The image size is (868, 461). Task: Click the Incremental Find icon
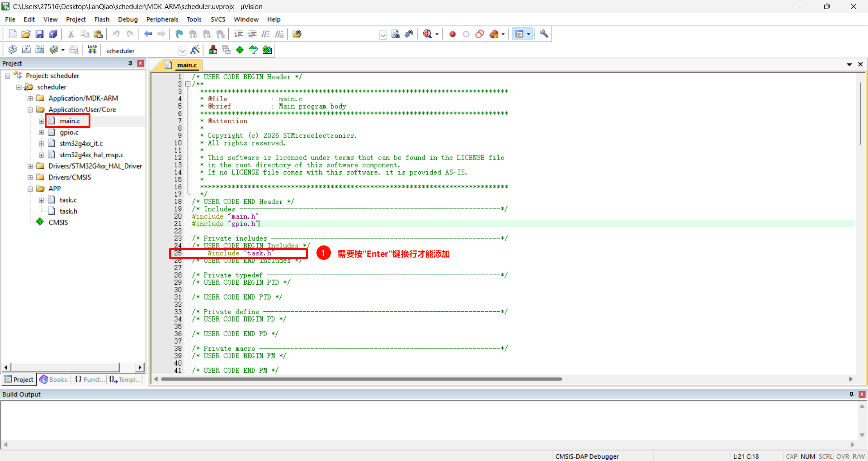tap(409, 34)
